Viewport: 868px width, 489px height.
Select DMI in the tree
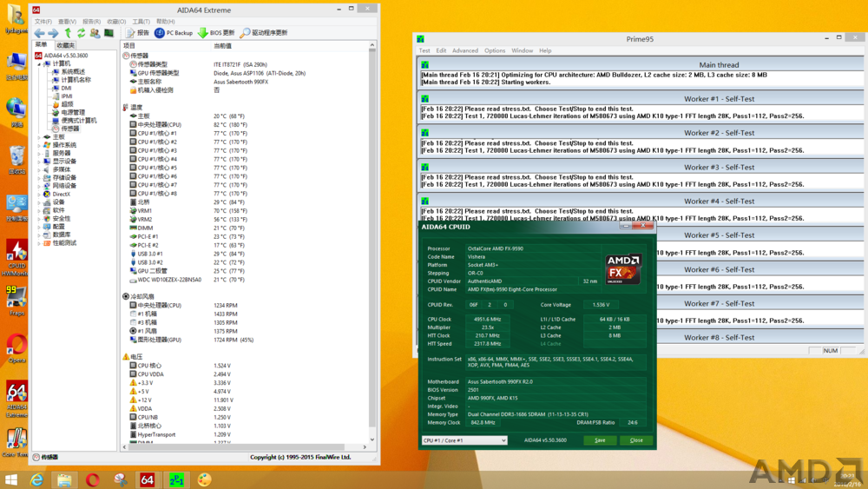66,88
